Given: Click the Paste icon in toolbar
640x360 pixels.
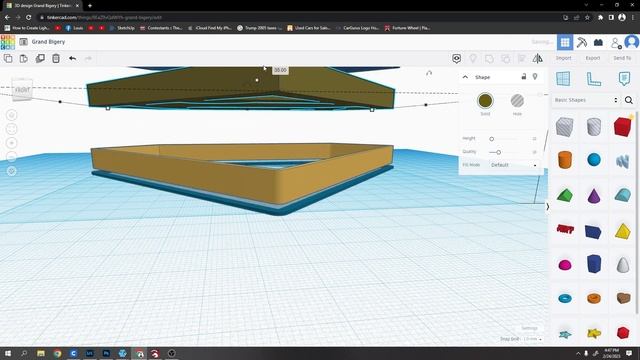Looking at the screenshot, I should point(24,58).
